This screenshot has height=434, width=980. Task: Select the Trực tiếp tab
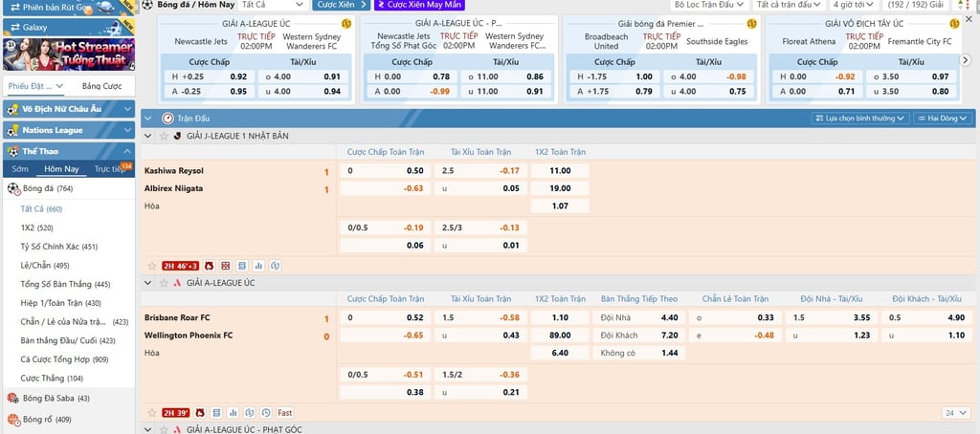click(x=110, y=169)
